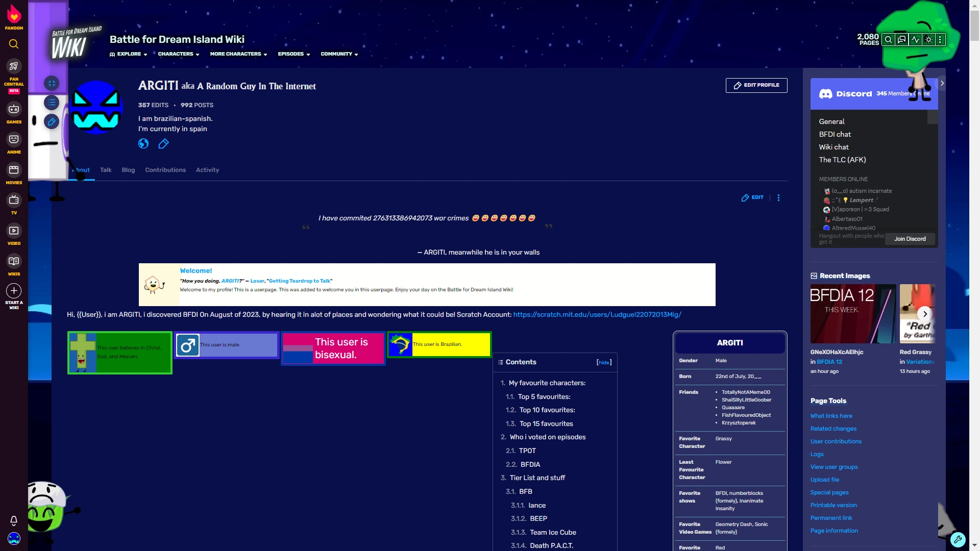Expand the Characters navigation dropdown
The height and width of the screenshot is (551, 980).
click(x=178, y=54)
